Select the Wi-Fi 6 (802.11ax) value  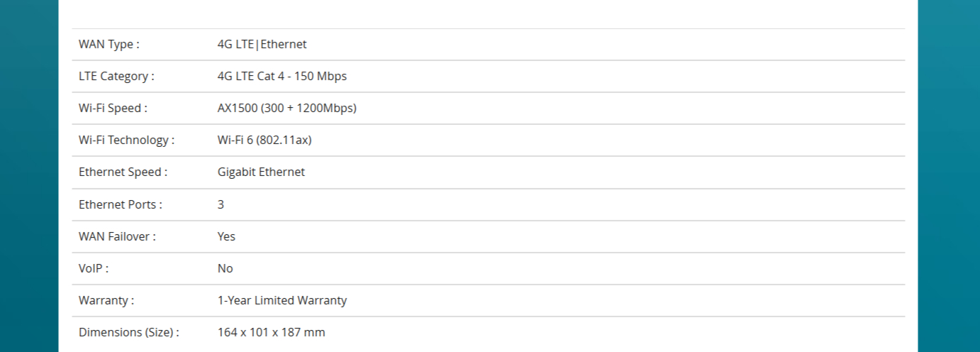265,140
